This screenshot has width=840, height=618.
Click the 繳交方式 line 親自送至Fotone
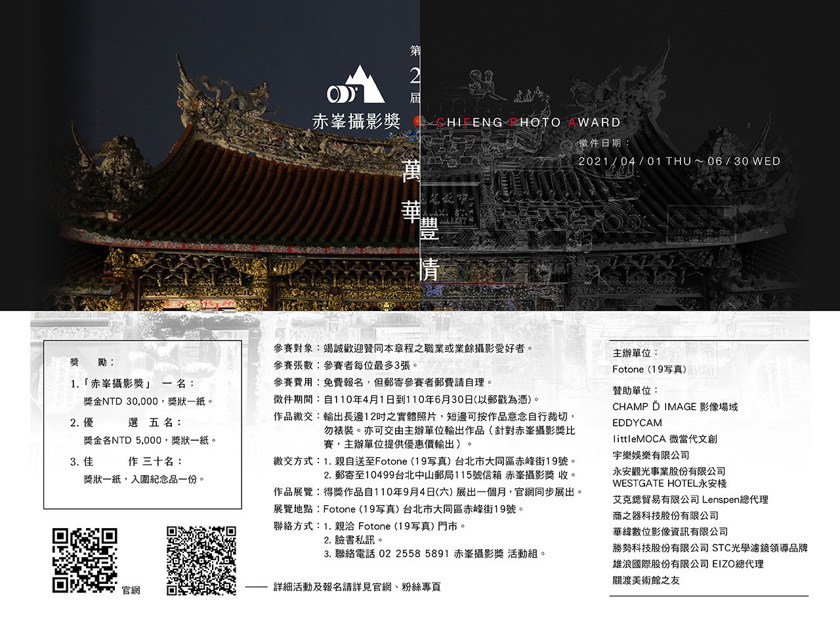tap(425, 461)
